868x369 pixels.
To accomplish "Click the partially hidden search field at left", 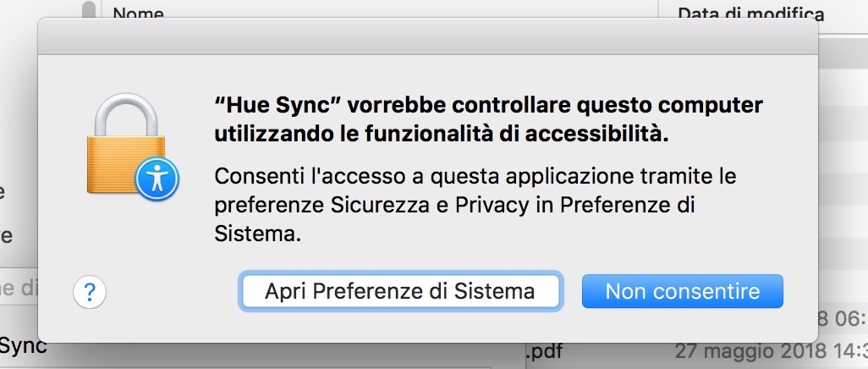I will click(x=17, y=289).
